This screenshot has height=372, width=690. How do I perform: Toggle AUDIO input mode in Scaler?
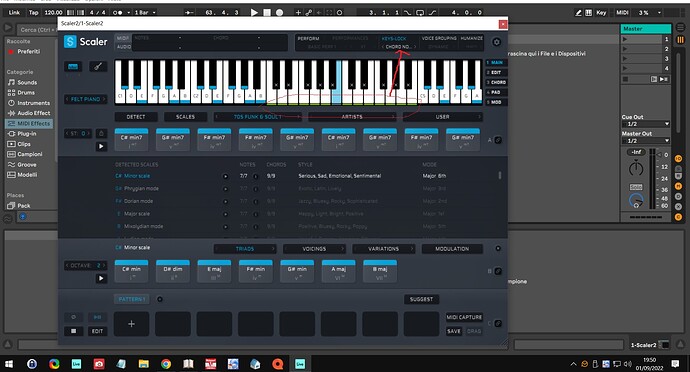coord(123,46)
